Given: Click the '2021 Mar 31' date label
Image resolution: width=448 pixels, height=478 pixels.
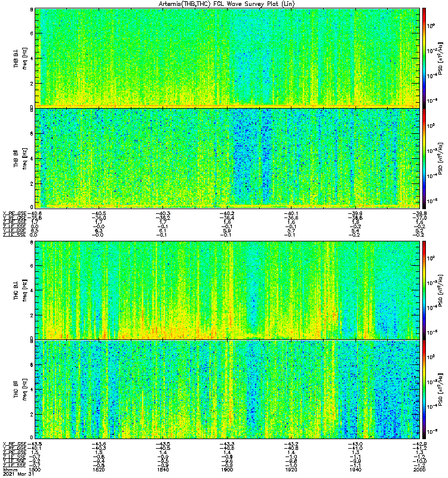Looking at the screenshot, I should point(18,474).
